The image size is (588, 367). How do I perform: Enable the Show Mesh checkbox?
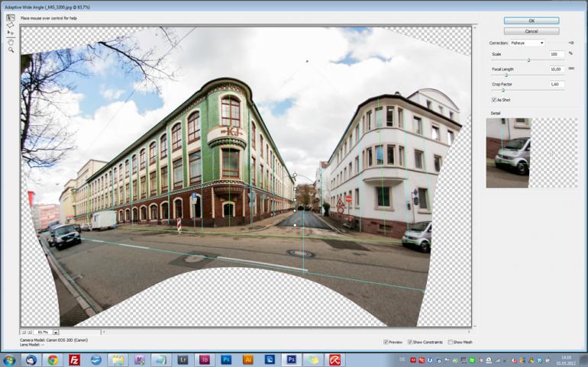pos(451,342)
